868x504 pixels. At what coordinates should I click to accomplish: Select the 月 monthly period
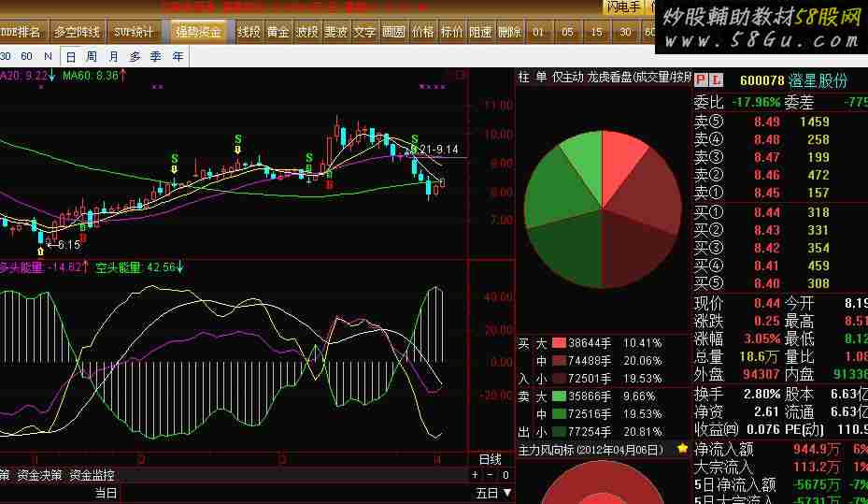pos(113,56)
